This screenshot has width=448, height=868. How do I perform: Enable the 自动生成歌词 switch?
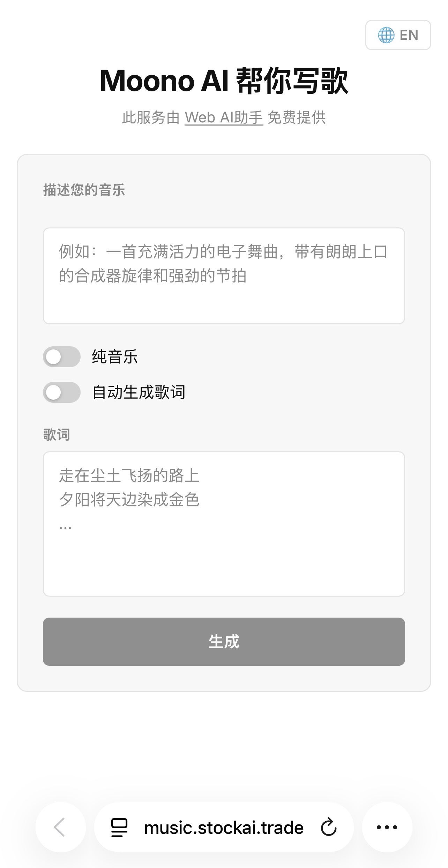(62, 392)
